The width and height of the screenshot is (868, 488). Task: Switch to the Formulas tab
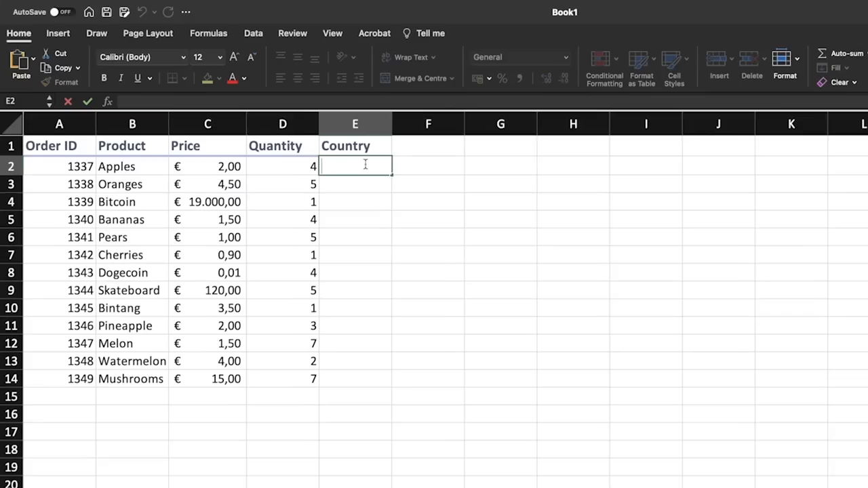coord(208,33)
